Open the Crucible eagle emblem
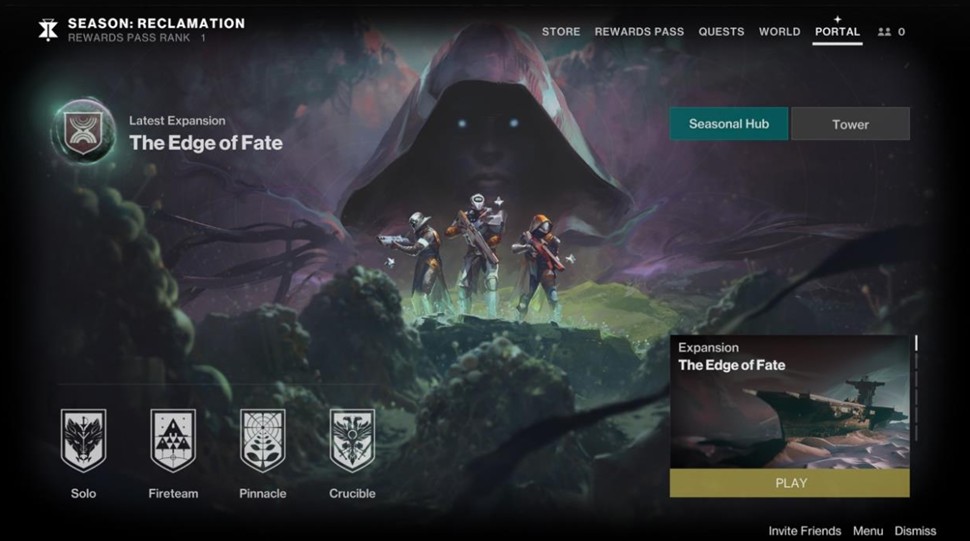970x541 pixels. [352, 440]
